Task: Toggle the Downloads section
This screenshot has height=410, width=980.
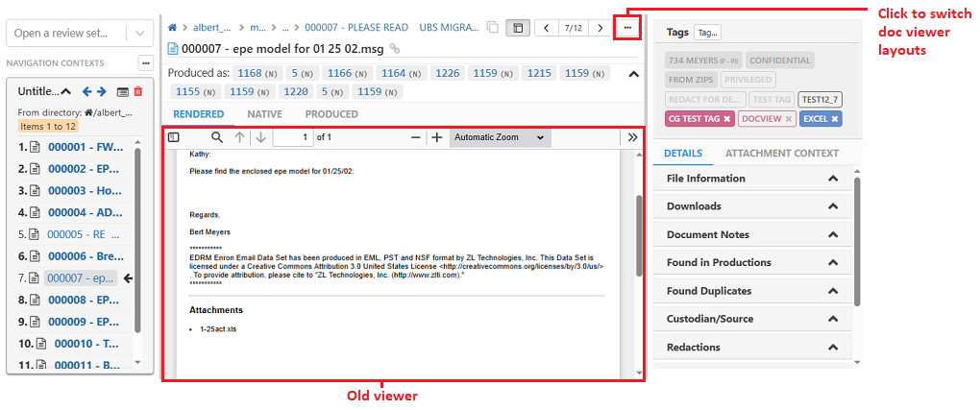Action: pos(752,206)
